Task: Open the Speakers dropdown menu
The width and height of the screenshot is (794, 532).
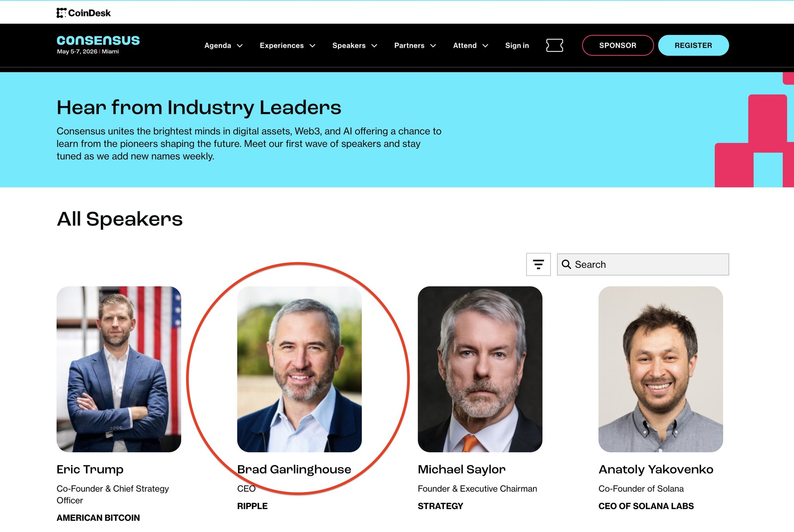Action: [x=355, y=45]
